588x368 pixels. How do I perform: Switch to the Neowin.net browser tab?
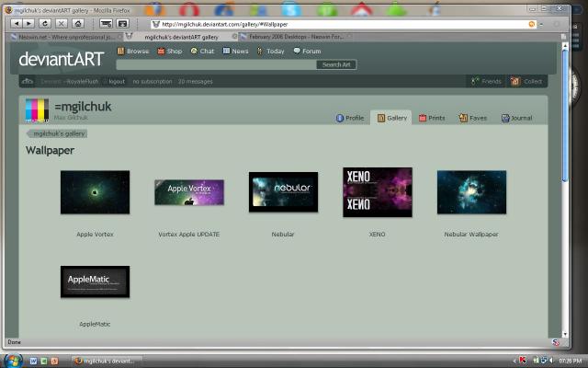(x=66, y=37)
